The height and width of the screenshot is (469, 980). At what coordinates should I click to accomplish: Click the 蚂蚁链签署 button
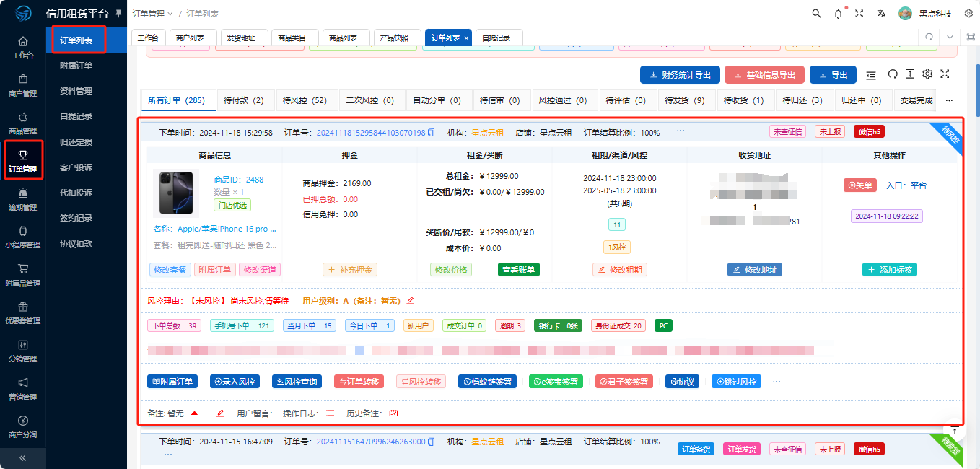click(486, 382)
